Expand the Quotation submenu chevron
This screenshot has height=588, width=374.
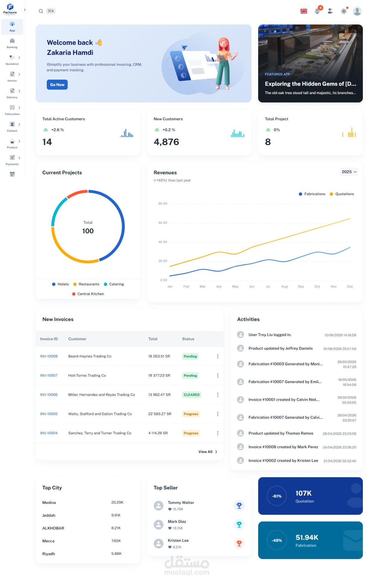point(19,57)
